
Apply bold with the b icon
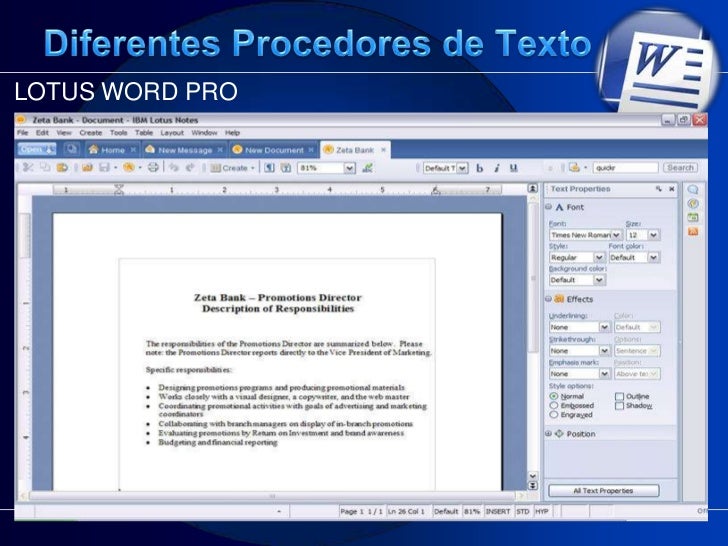click(x=480, y=168)
